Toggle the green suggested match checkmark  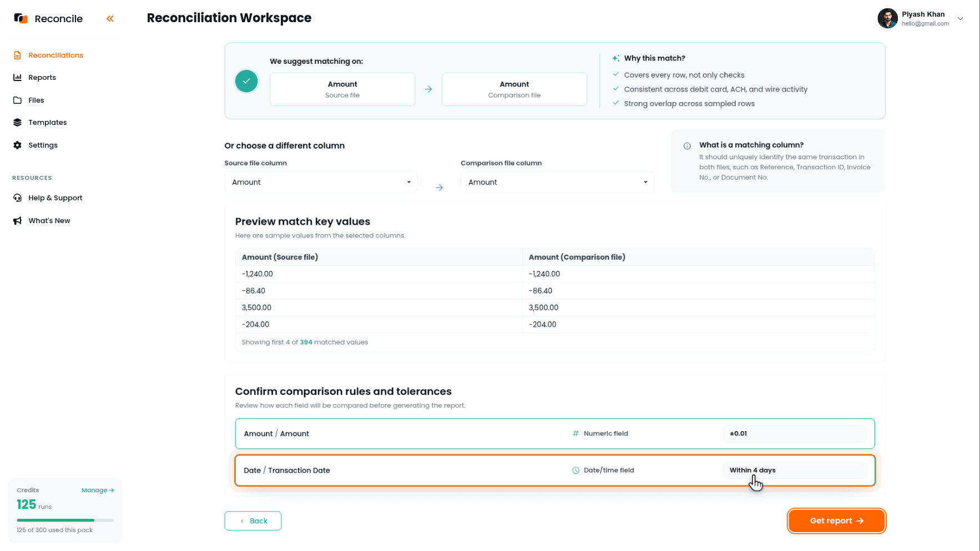point(246,82)
